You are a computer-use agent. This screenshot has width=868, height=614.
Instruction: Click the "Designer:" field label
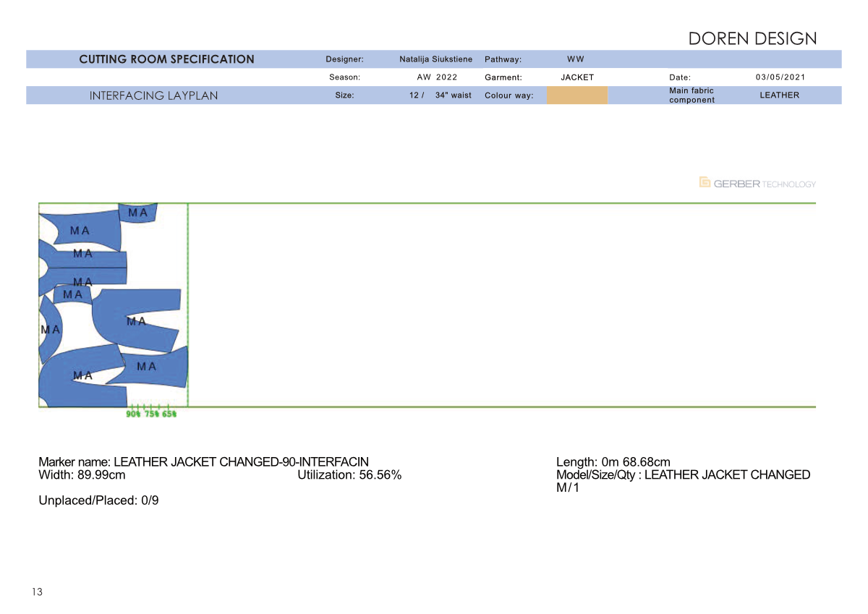pyautogui.click(x=344, y=59)
